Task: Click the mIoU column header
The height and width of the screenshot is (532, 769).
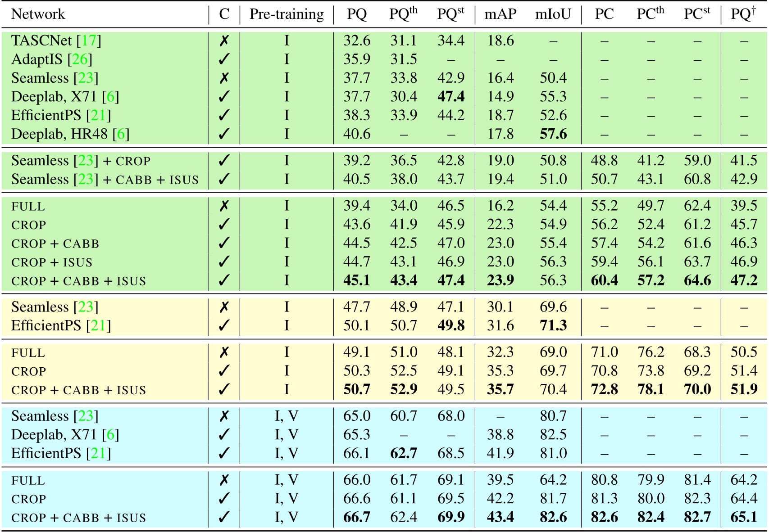Action: (x=553, y=14)
